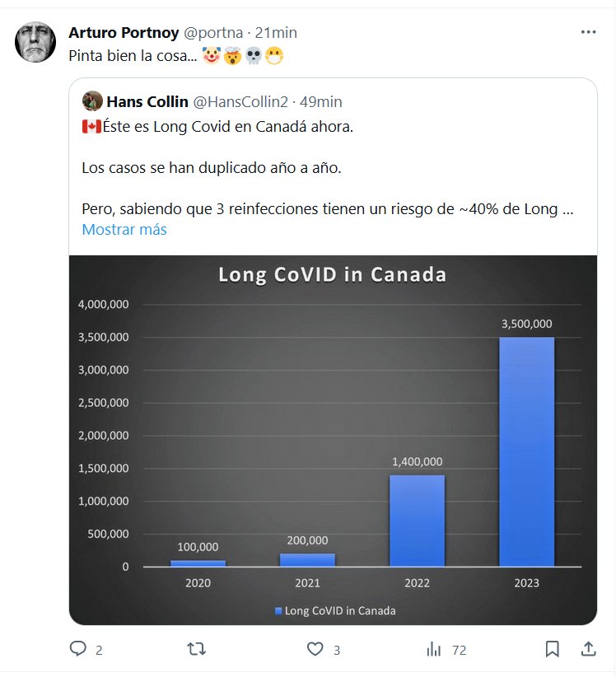This screenshot has width=616, height=677.
Task: Click the repost arrows icon
Action: point(196,649)
